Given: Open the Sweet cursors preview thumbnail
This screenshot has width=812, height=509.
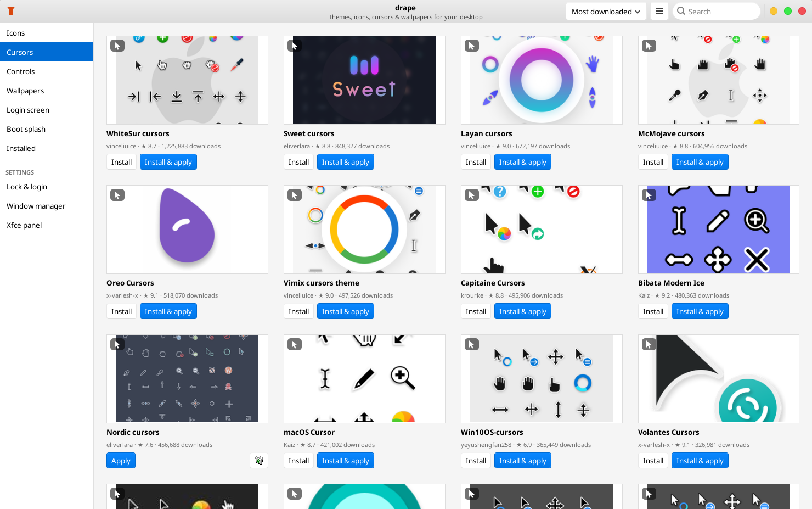Looking at the screenshot, I should point(364,80).
